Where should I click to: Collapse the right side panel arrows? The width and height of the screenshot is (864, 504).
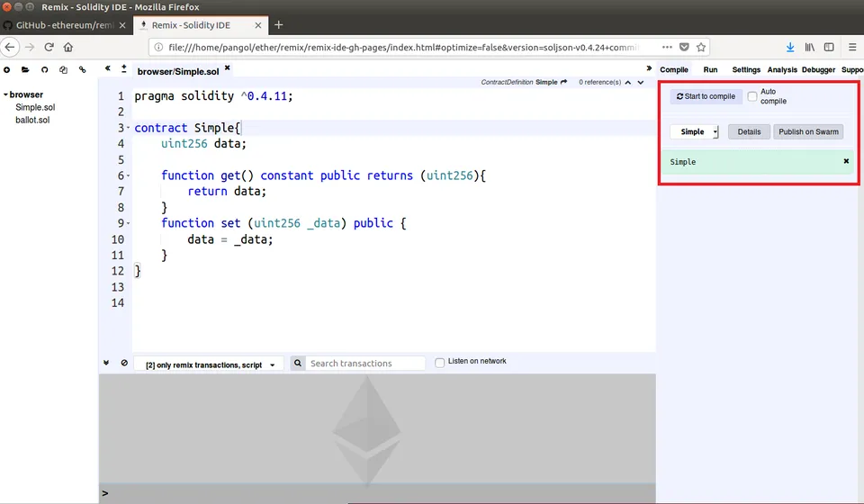click(x=649, y=68)
